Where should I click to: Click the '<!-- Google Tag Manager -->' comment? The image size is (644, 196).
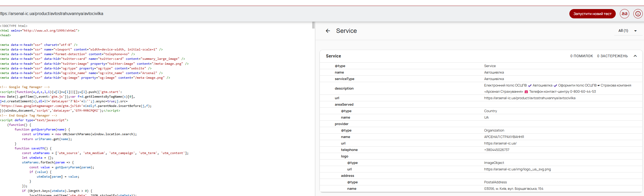25,87
